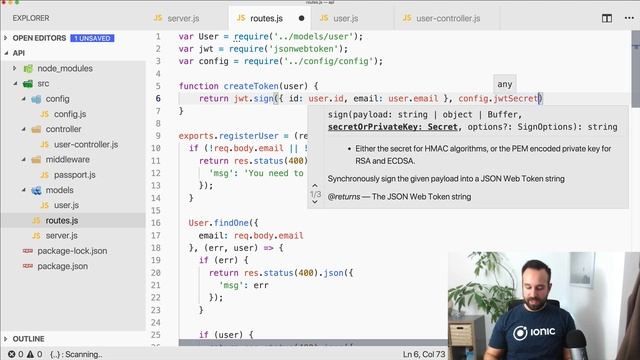Click the config folder icon

click(36, 99)
